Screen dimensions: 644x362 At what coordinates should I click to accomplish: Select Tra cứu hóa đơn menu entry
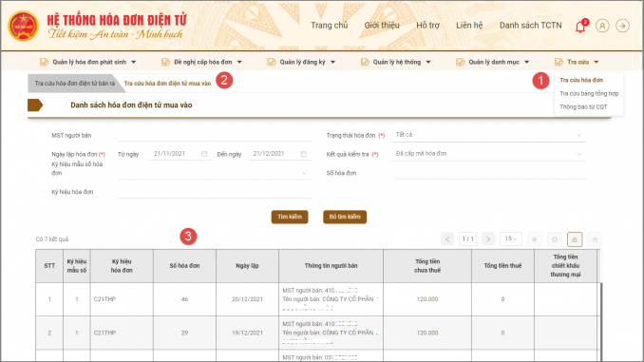[x=581, y=80]
